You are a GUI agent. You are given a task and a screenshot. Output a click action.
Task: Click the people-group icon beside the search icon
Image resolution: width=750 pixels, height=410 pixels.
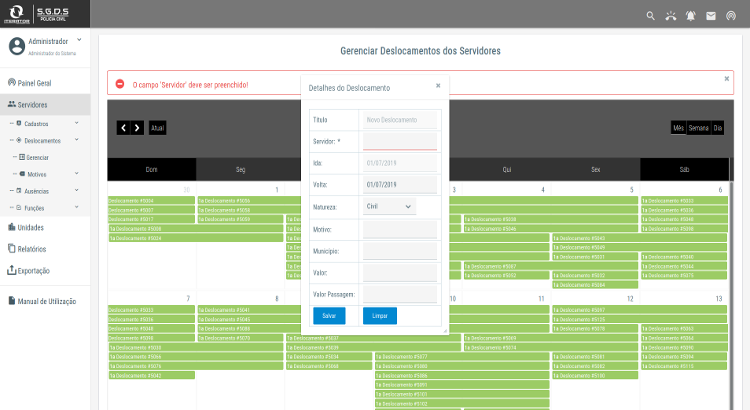(671, 16)
